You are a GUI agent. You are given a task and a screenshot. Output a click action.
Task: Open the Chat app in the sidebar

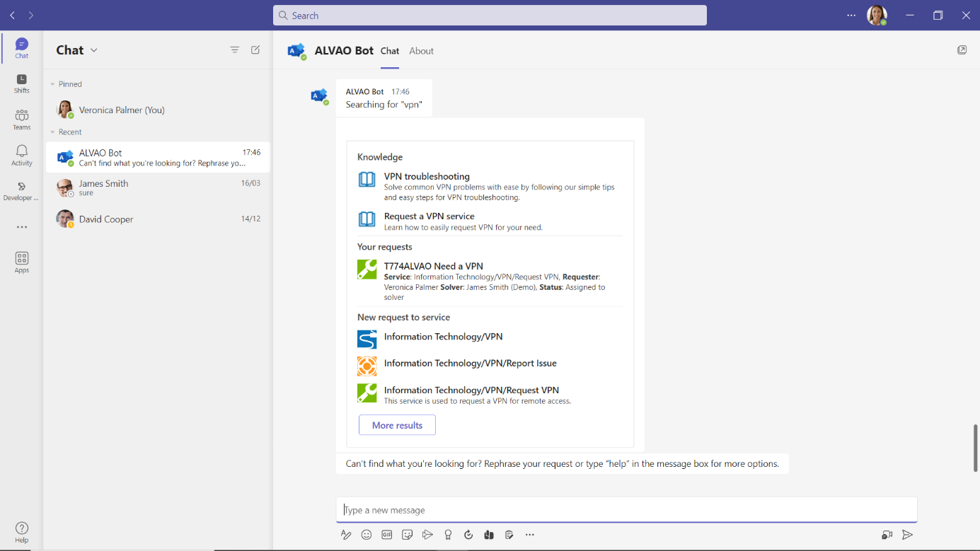pyautogui.click(x=21, y=48)
